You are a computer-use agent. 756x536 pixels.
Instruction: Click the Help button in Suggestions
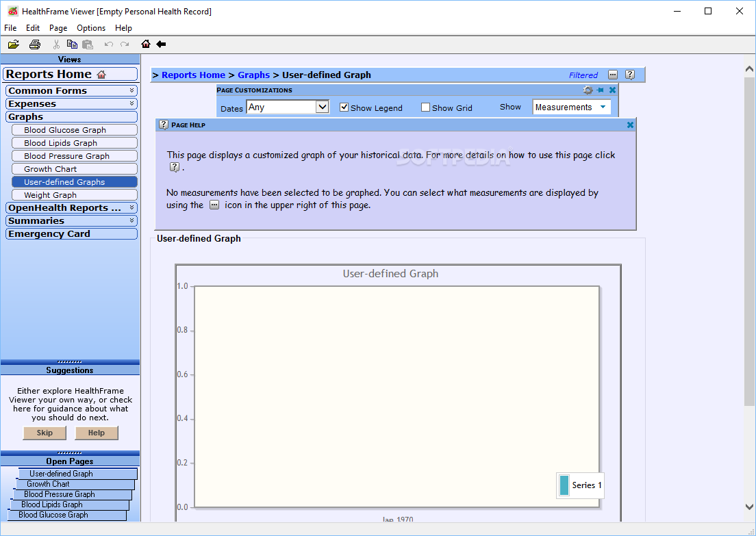click(97, 433)
